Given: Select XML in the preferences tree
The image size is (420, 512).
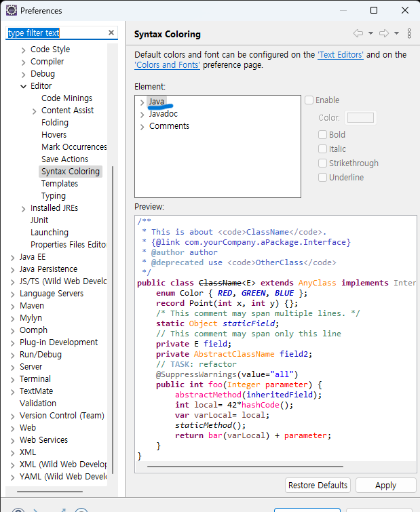Looking at the screenshot, I should point(28,452).
